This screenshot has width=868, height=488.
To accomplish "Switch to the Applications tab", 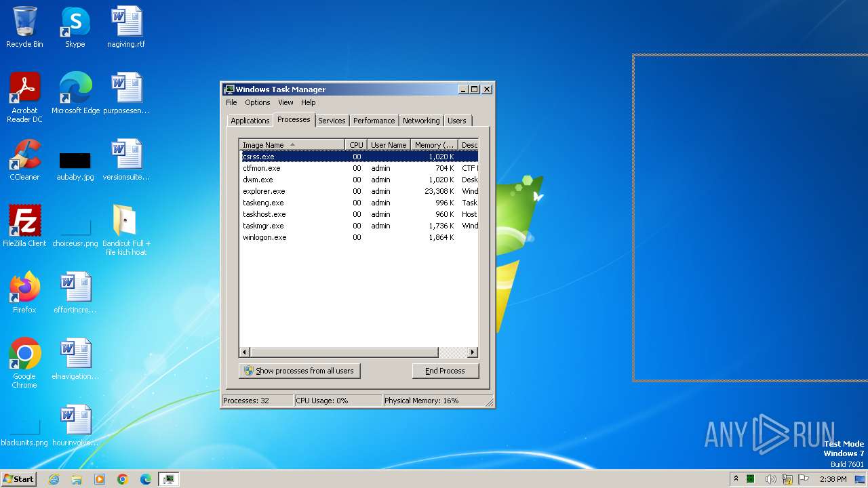I will coord(250,121).
